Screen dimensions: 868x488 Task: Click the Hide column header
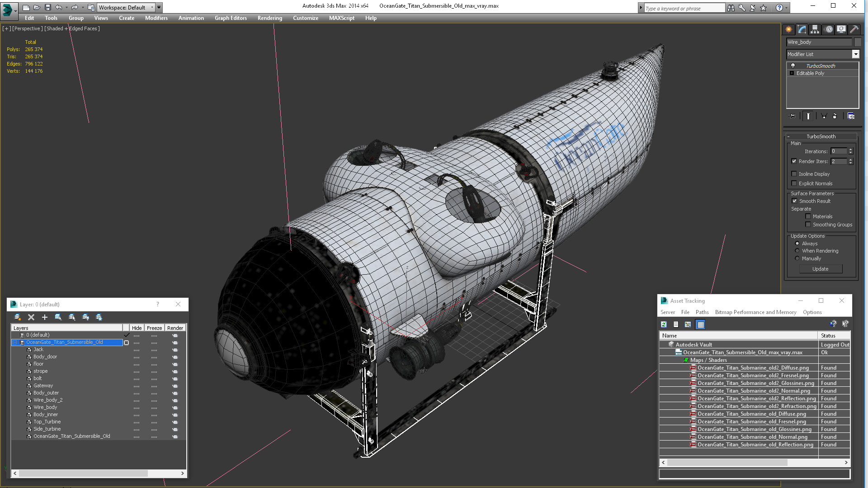tap(137, 328)
